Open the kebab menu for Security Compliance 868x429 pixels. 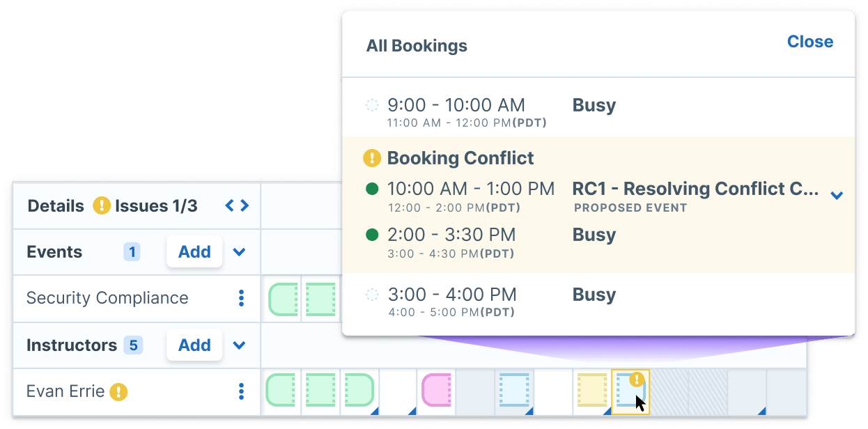(x=242, y=298)
